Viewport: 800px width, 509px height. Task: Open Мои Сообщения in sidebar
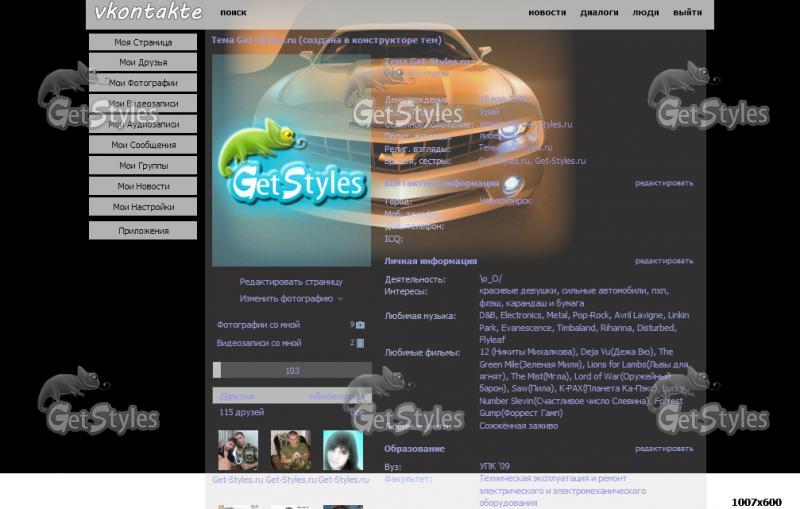143,145
